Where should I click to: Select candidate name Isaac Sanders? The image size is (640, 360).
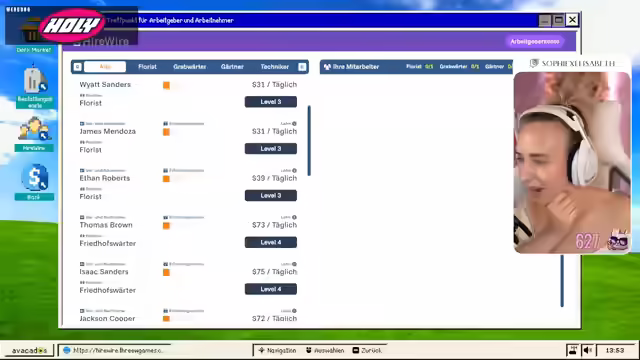point(104,272)
